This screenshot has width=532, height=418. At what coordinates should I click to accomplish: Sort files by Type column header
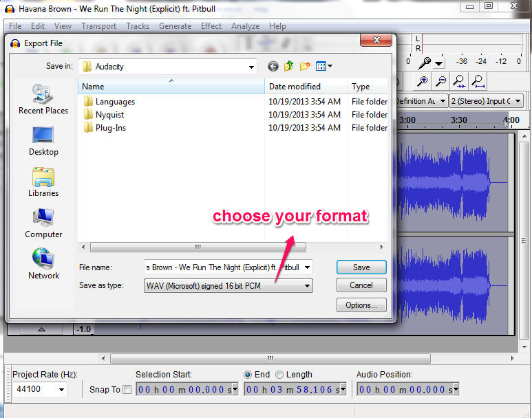(x=368, y=87)
